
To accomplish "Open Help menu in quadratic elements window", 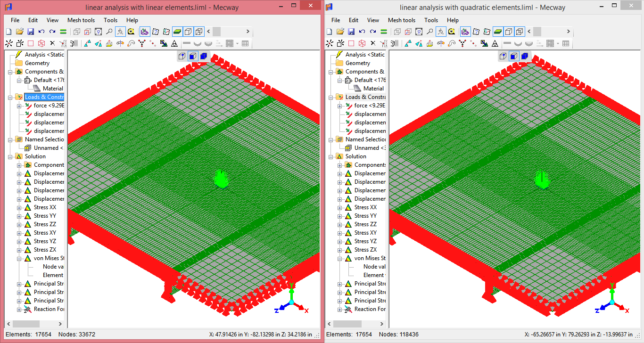I will point(453,20).
